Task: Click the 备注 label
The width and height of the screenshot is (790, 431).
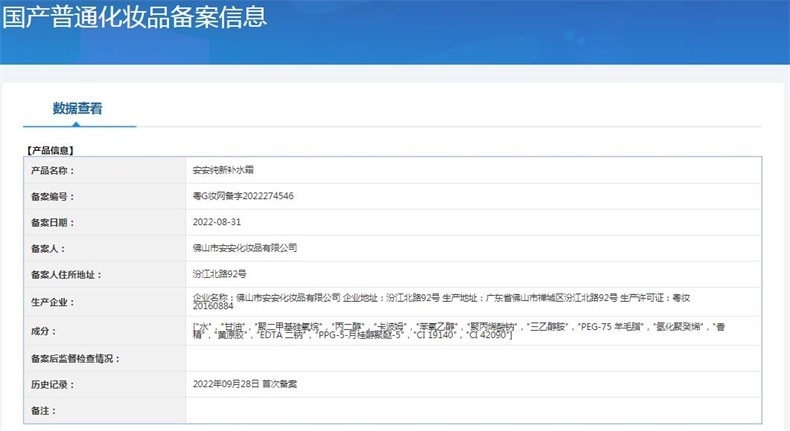Action: (x=43, y=411)
